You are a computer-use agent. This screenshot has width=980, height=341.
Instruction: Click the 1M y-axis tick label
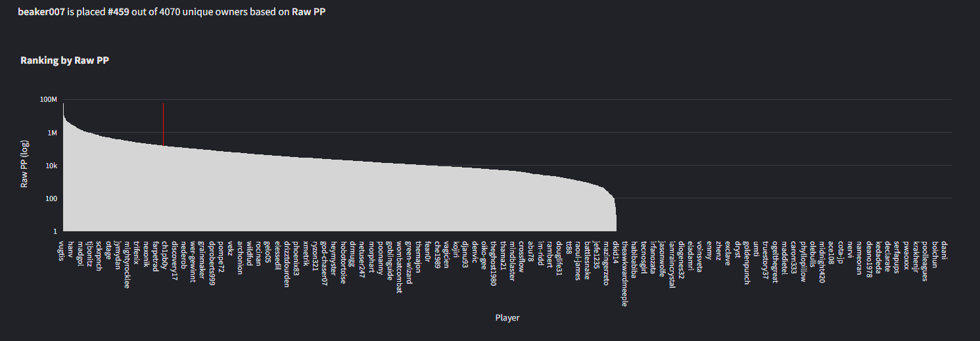click(52, 133)
